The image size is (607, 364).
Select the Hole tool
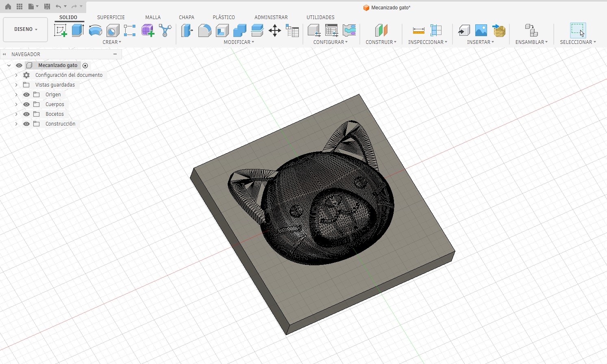(113, 30)
